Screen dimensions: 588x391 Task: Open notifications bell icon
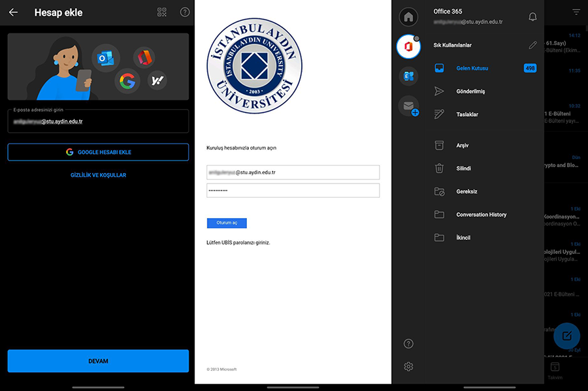coord(532,17)
